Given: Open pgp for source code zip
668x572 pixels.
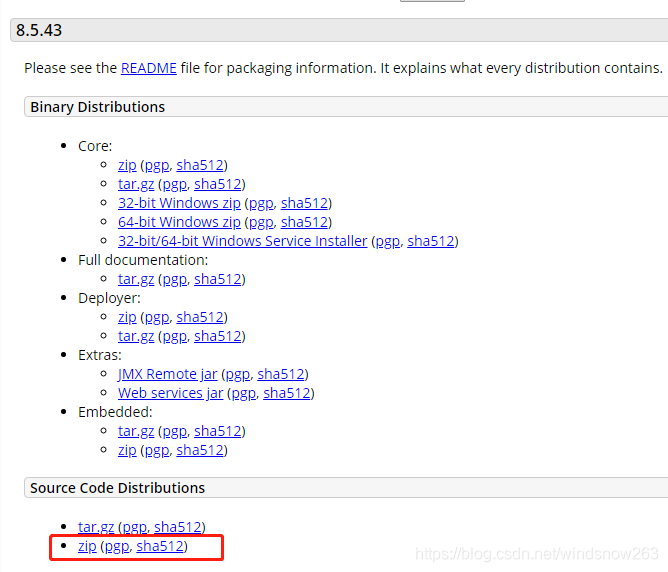Looking at the screenshot, I should click(x=117, y=546).
